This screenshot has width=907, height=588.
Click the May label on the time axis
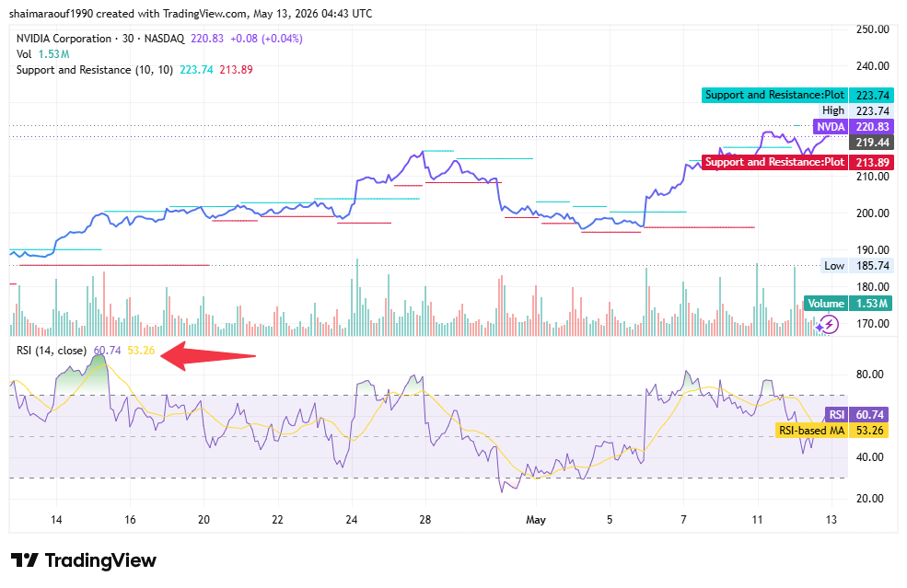point(536,520)
